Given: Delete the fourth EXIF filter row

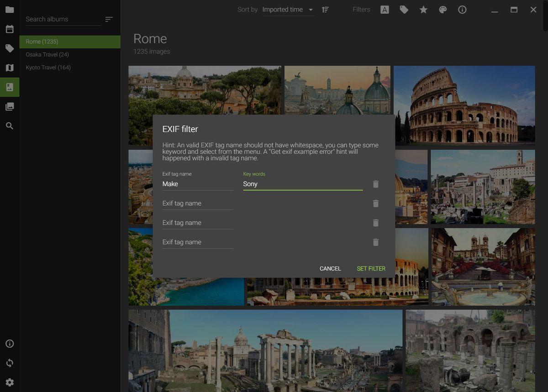Looking at the screenshot, I should pyautogui.click(x=376, y=242).
